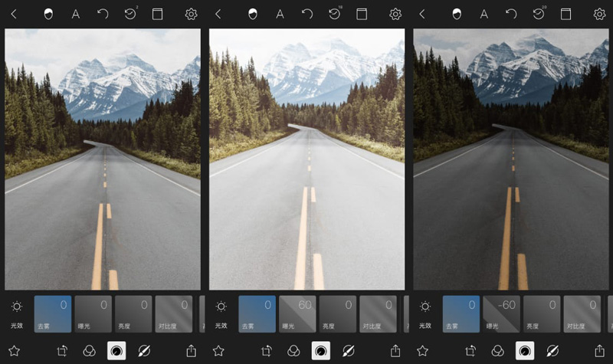Screen dimensions: 613x364
Task: Tap the back arrow on the leftmost screen
Action: click(14, 14)
